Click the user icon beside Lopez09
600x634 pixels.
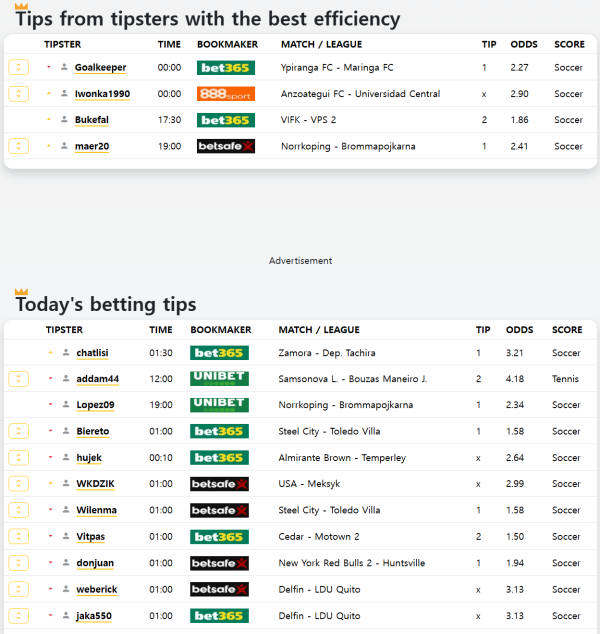pyautogui.click(x=66, y=405)
